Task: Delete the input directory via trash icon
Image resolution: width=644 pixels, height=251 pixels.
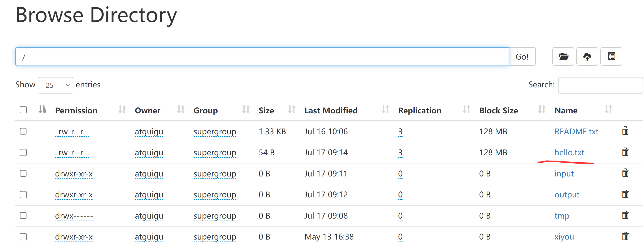Action: tap(625, 173)
